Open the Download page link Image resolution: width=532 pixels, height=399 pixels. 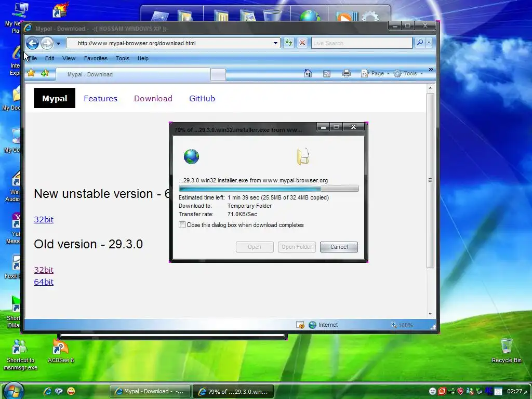[153, 98]
